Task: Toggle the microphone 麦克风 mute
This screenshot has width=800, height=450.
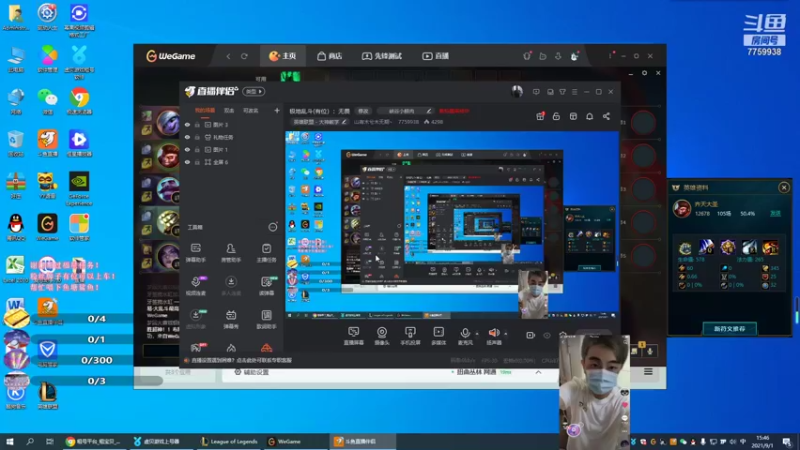Action: pyautogui.click(x=465, y=336)
